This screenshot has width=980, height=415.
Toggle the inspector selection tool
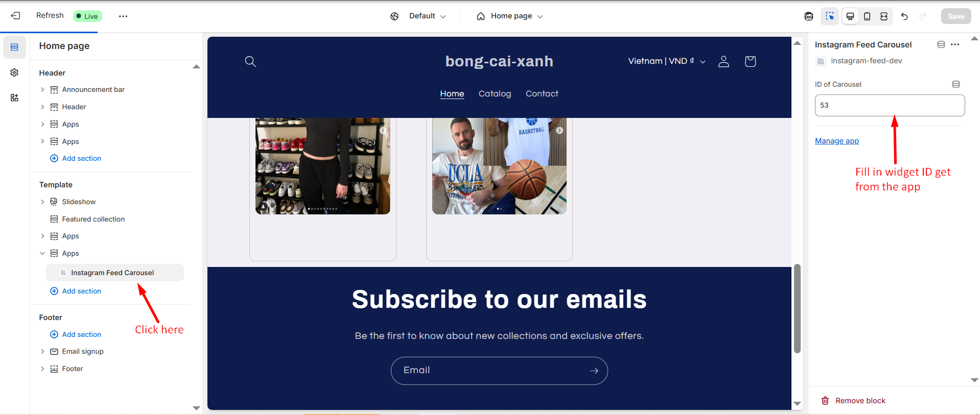pos(830,16)
